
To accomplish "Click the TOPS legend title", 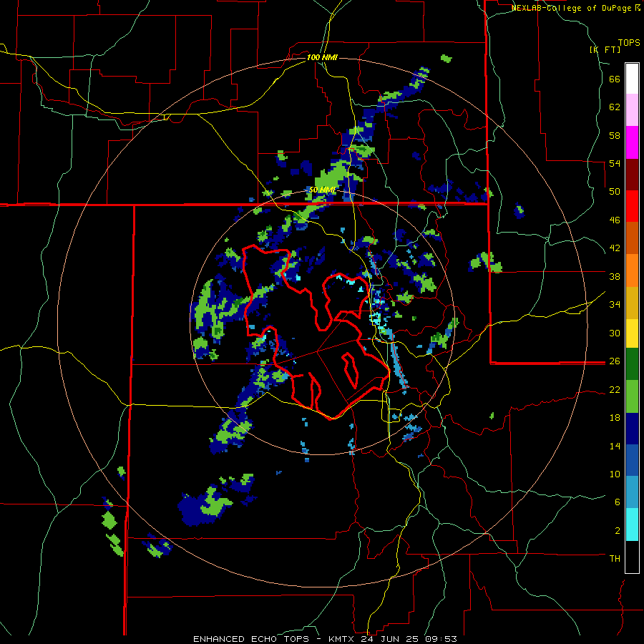I will pyautogui.click(x=629, y=42).
